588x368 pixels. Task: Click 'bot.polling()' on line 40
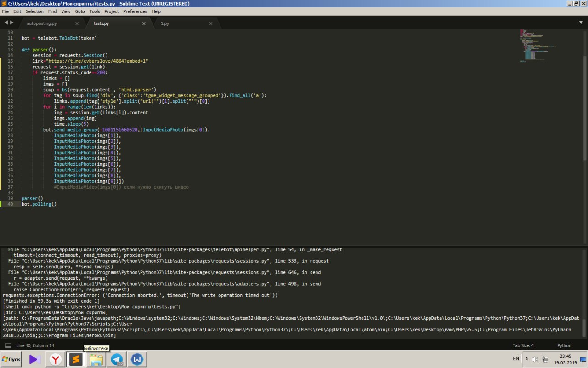coord(39,204)
